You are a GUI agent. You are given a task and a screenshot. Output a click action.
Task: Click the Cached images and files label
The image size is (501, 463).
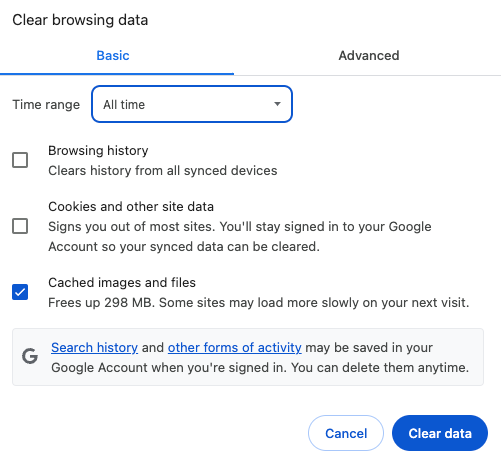tap(122, 283)
